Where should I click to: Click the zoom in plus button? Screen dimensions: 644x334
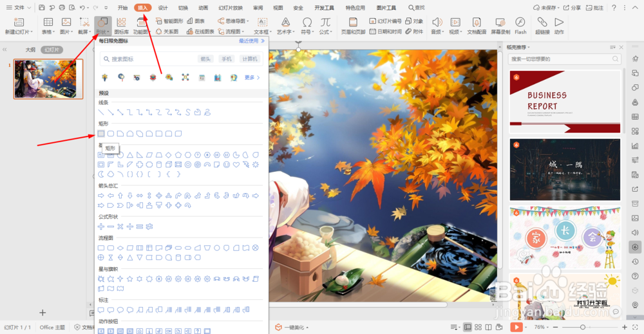pyautogui.click(x=625, y=327)
